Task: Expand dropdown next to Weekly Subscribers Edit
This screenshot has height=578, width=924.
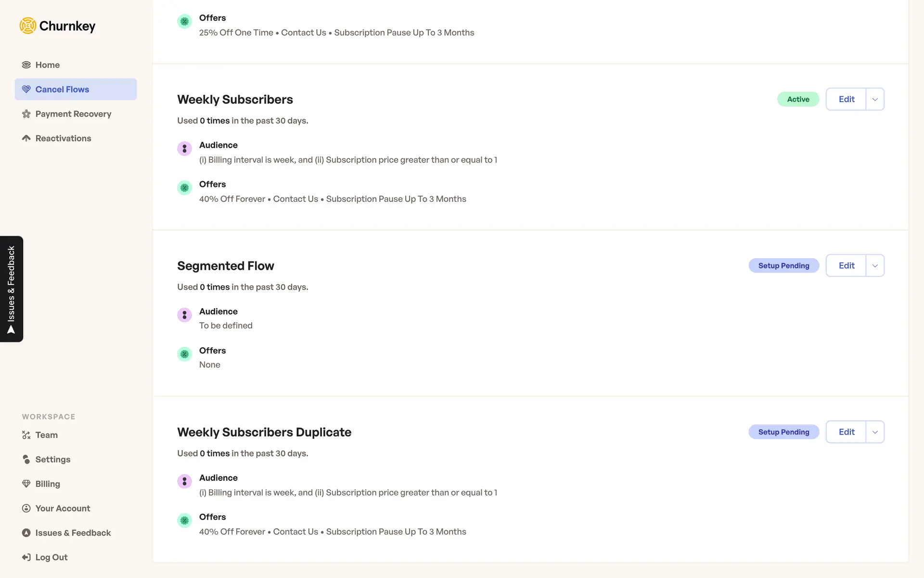Action: (x=875, y=99)
